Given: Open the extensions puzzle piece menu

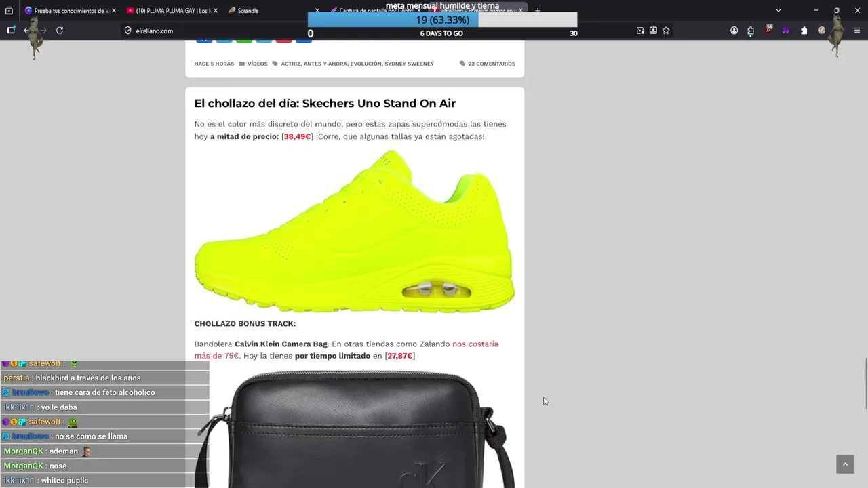Looking at the screenshot, I should coord(804,30).
